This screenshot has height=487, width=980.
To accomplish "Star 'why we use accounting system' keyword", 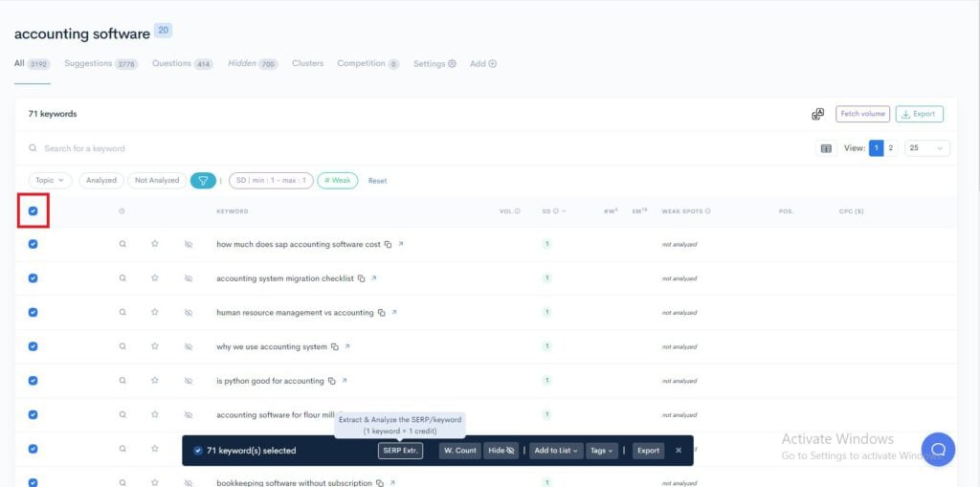I will (154, 346).
